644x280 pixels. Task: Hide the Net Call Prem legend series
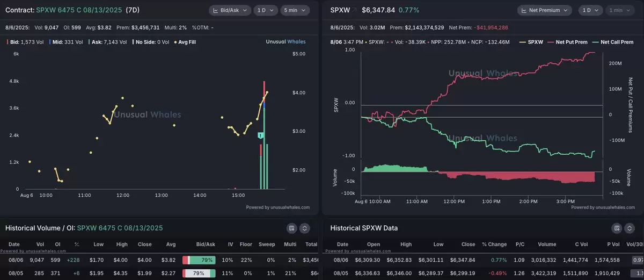613,42
